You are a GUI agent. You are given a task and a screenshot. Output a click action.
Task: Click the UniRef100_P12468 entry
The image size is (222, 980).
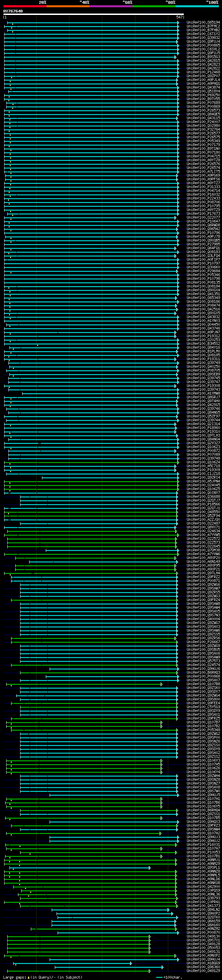(x=203, y=72)
